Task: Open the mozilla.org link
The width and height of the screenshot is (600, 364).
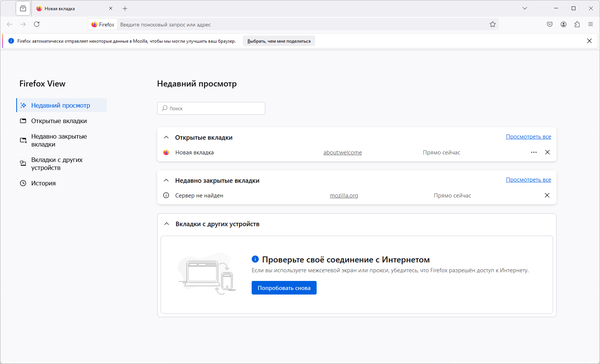Action: [344, 196]
